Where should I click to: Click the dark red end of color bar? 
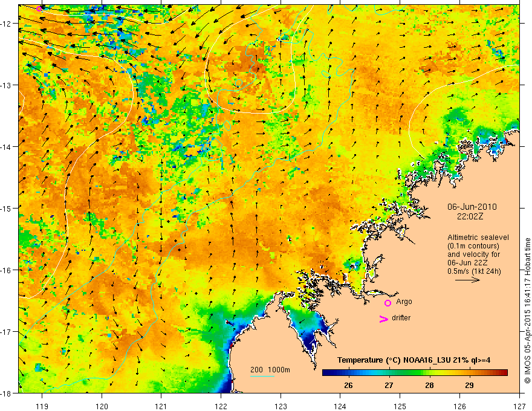click(x=504, y=372)
